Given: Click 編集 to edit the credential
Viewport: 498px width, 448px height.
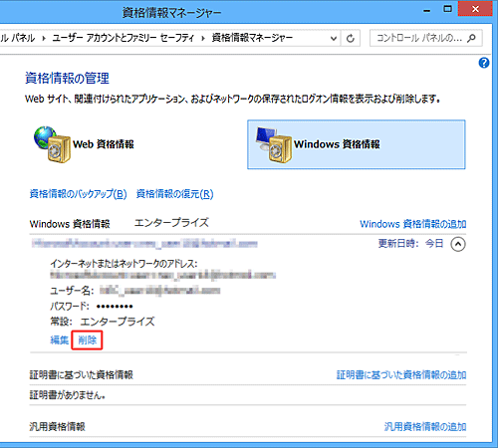Looking at the screenshot, I should (59, 339).
